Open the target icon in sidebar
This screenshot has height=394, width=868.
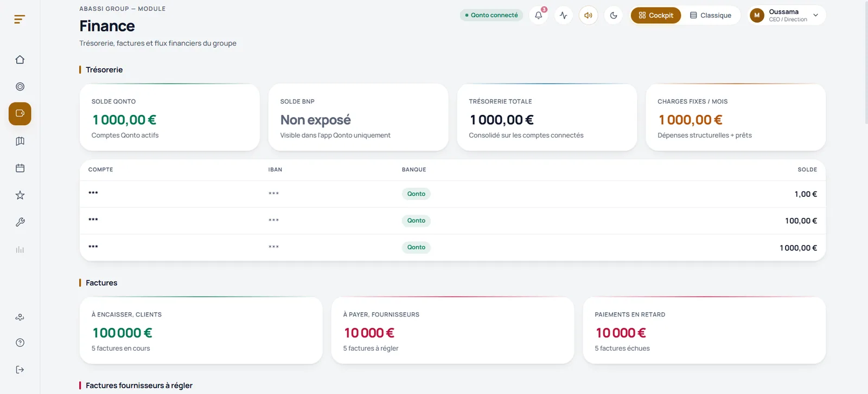[x=20, y=87]
